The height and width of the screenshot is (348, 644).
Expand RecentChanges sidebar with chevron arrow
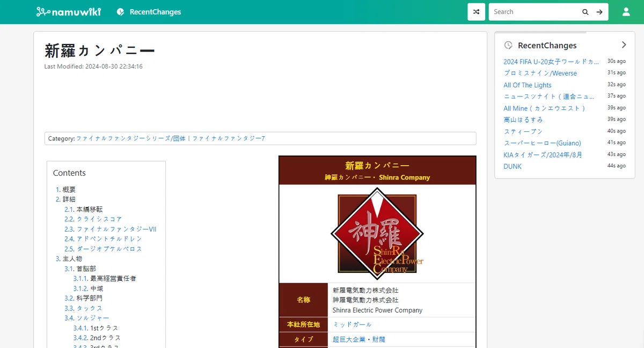coord(624,45)
